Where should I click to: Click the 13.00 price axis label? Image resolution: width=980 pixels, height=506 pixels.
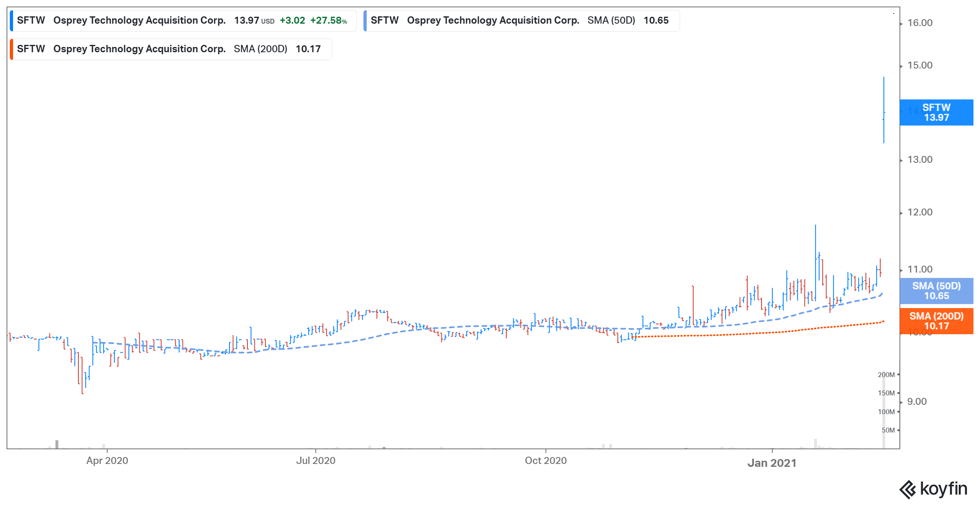pyautogui.click(x=920, y=160)
